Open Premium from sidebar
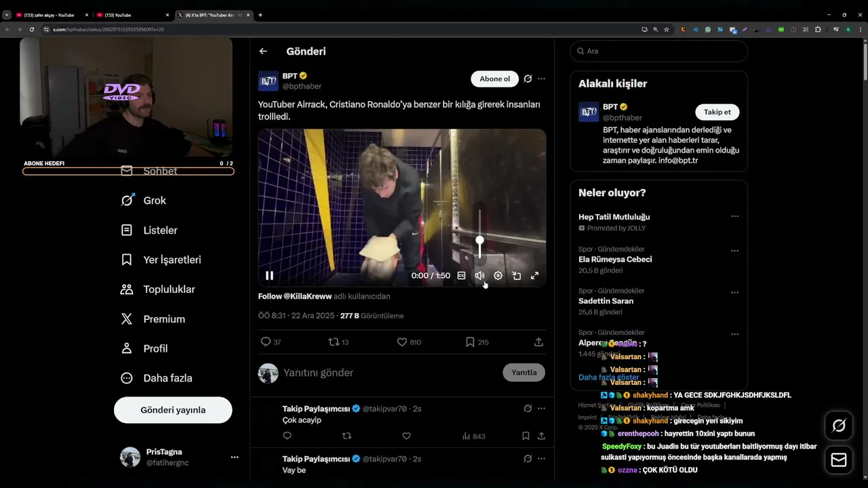This screenshot has height=488, width=868. (x=153, y=319)
